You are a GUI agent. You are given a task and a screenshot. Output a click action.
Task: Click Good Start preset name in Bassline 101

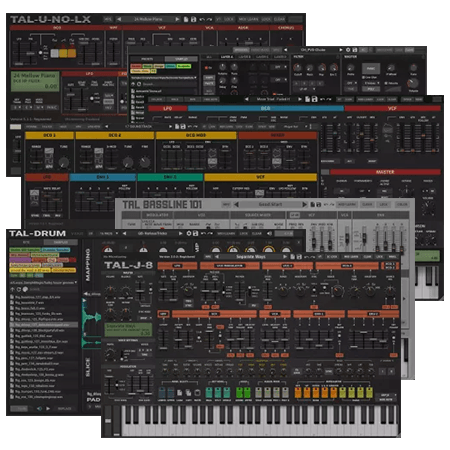point(270,204)
